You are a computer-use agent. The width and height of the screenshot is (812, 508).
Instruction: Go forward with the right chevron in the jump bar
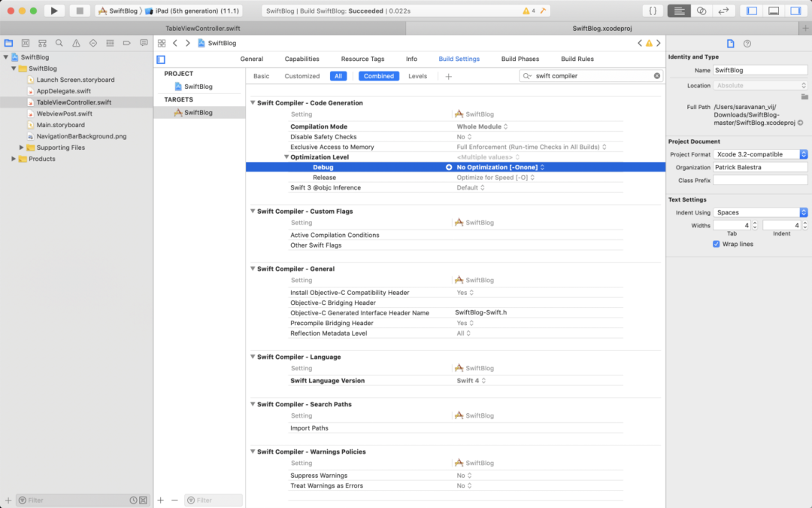point(187,43)
